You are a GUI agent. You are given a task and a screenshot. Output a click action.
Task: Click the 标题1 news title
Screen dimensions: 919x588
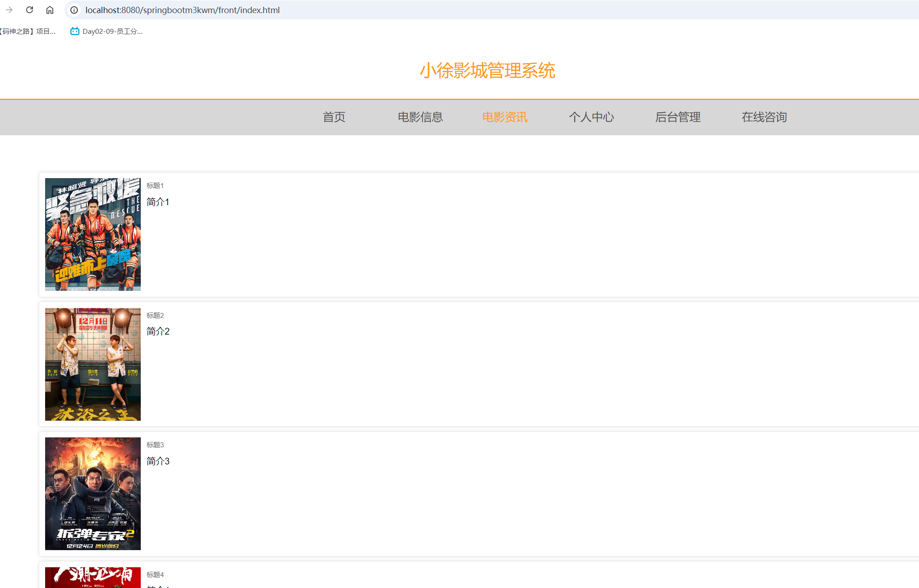pyautogui.click(x=155, y=186)
